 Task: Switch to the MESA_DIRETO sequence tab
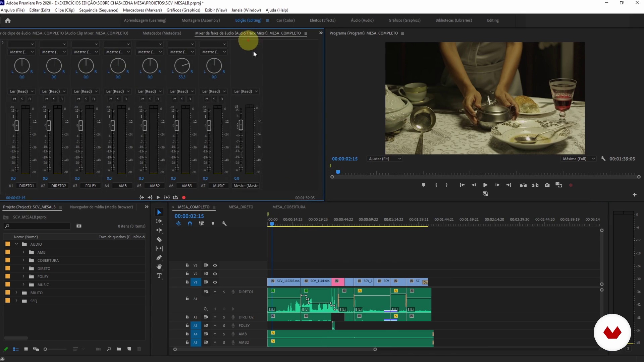241,207
